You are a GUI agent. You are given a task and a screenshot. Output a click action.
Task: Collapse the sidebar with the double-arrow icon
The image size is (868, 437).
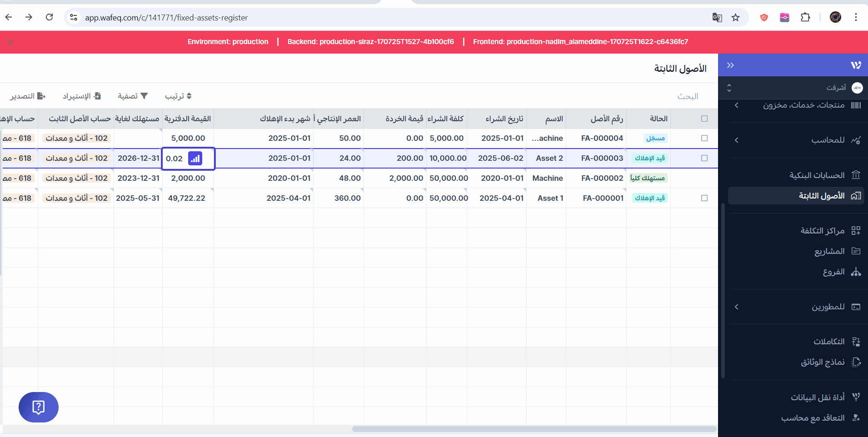click(730, 65)
